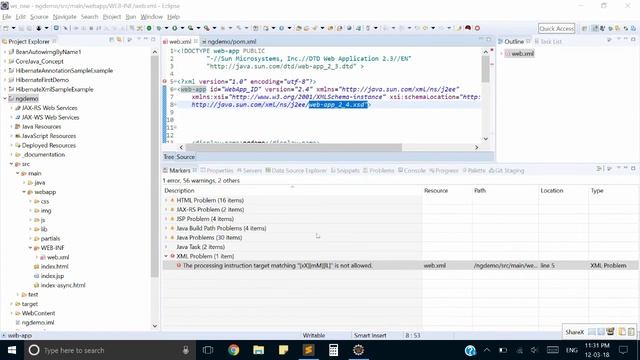The height and width of the screenshot is (360, 640).
Task: Open the Snippets view tab
Action: pos(345,170)
